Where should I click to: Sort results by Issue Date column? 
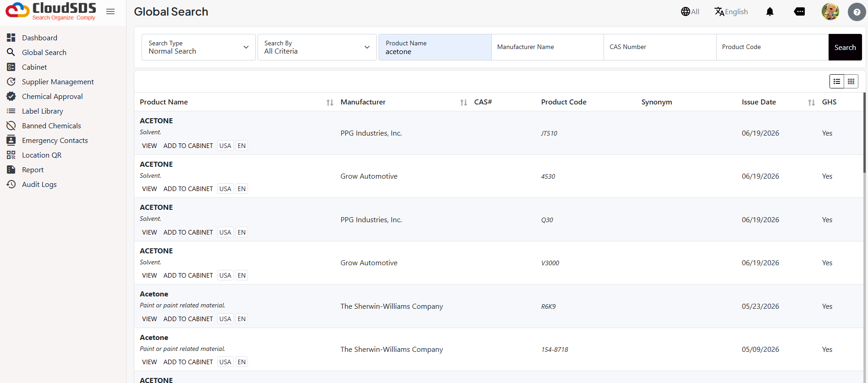[x=811, y=103]
